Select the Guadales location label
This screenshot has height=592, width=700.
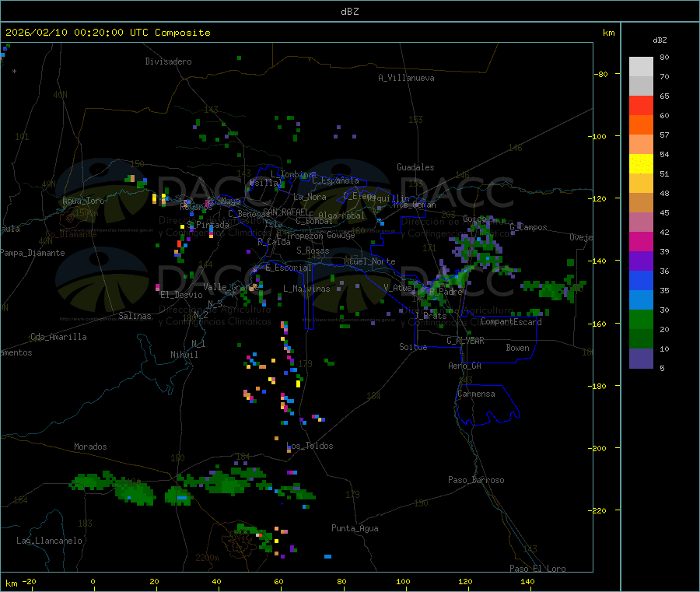tap(415, 167)
